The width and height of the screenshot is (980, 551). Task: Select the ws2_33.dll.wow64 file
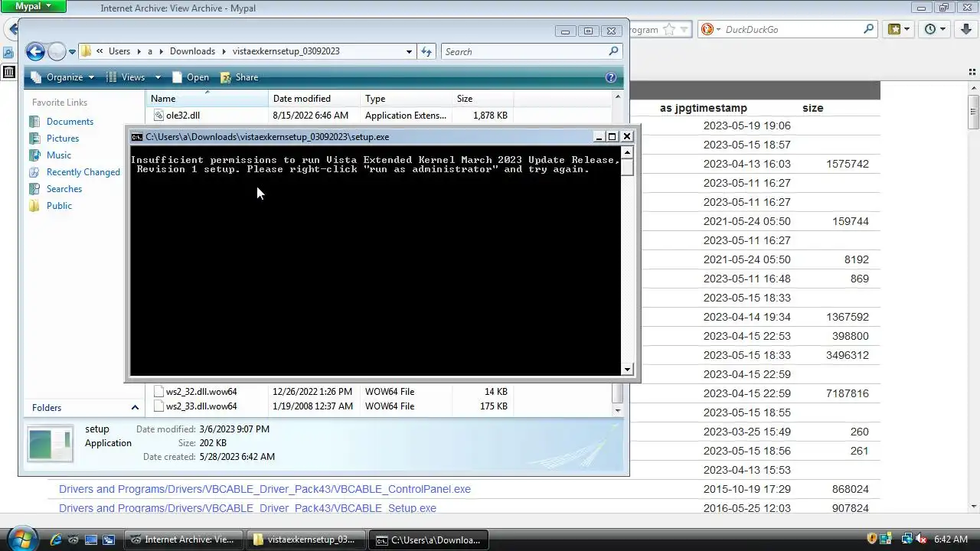coord(201,406)
